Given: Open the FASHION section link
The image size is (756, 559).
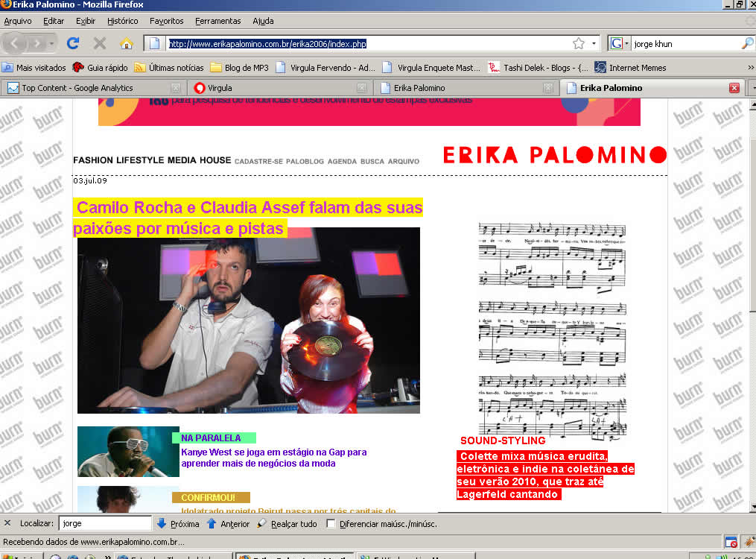Looking at the screenshot, I should tap(93, 160).
